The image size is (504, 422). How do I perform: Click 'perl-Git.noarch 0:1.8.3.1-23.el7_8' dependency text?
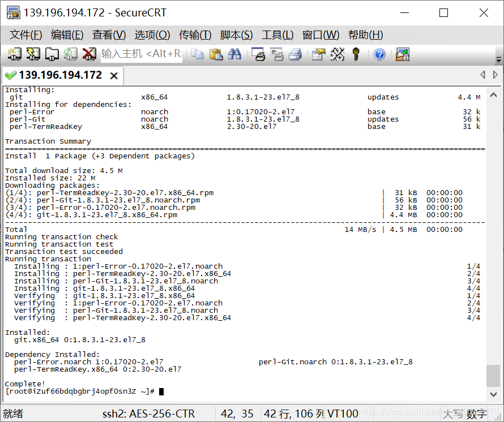tap(336, 362)
